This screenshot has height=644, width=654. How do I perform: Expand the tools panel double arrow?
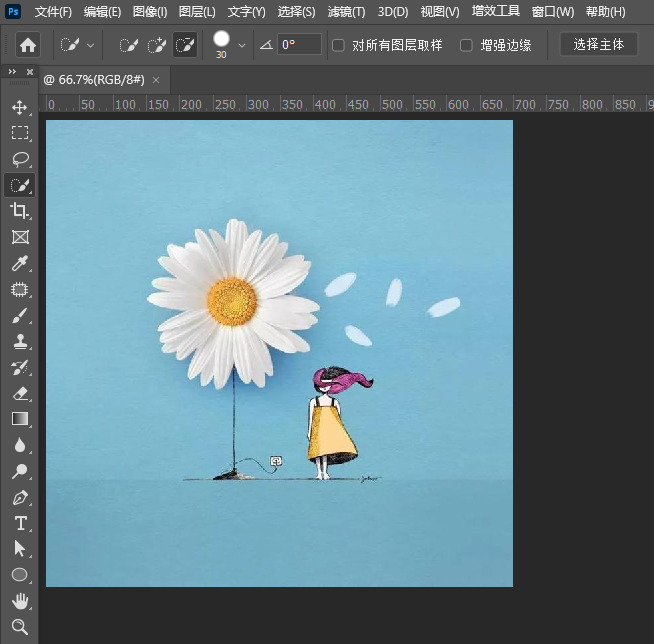point(11,73)
